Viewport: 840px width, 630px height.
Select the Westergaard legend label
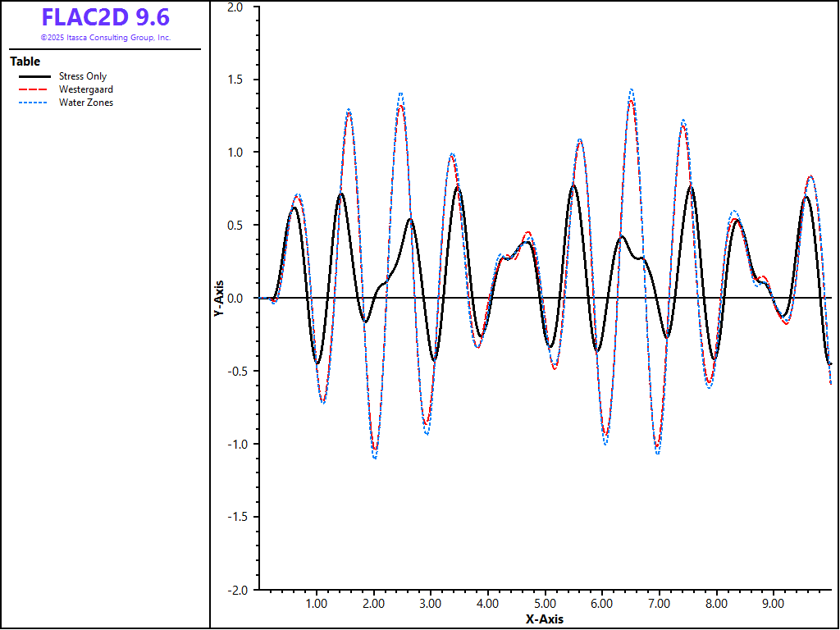(85, 89)
